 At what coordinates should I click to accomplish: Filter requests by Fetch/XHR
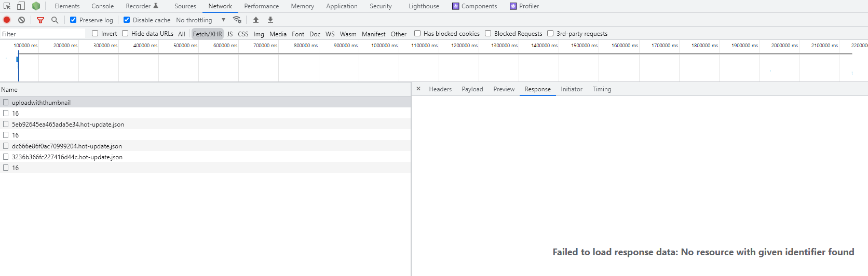point(207,34)
